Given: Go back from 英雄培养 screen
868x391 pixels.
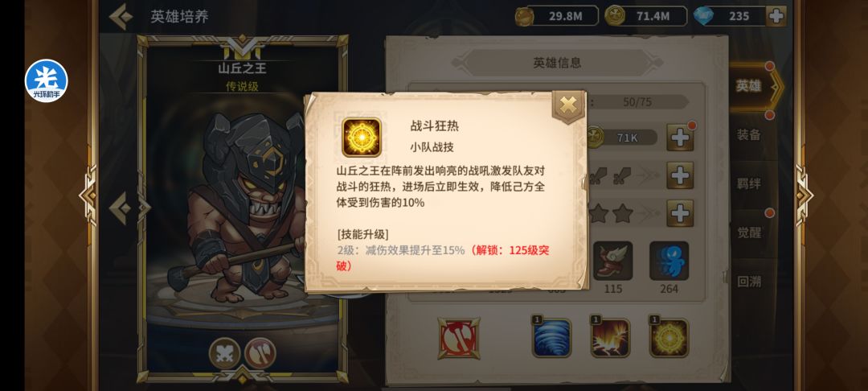Looking at the screenshot, I should point(121,17).
